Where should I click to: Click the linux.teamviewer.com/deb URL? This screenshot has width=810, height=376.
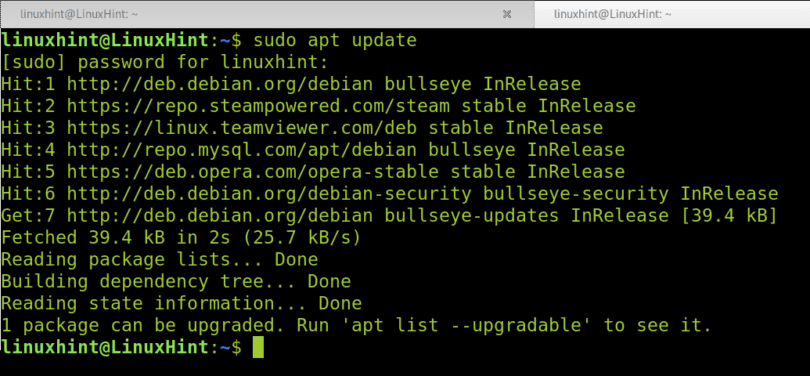point(242,128)
